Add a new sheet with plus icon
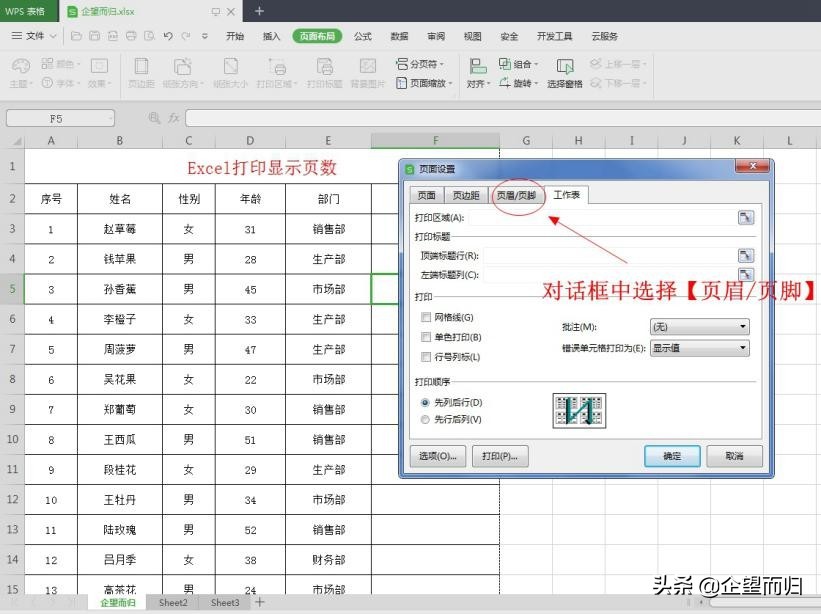The height and width of the screenshot is (614, 821). (259, 602)
